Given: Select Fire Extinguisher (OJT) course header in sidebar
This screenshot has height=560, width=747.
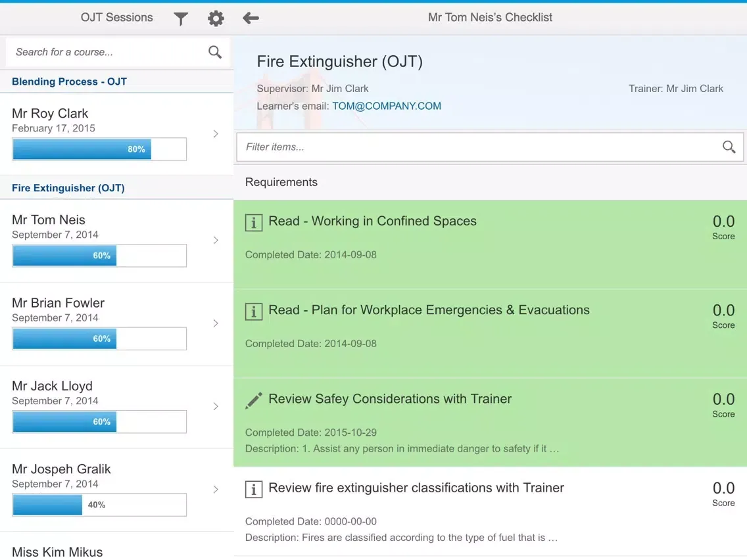Looking at the screenshot, I should [x=117, y=188].
